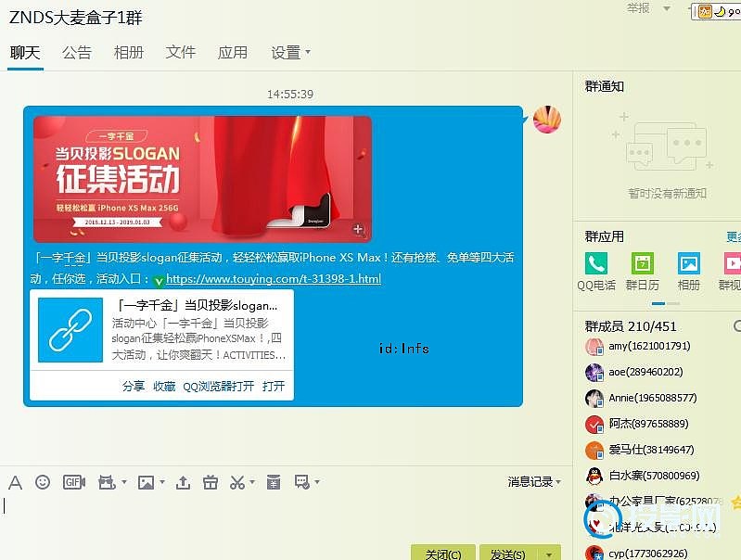Viewport: 741px width, 560px height.
Task: Click 分享 on the link card
Action: click(134, 386)
